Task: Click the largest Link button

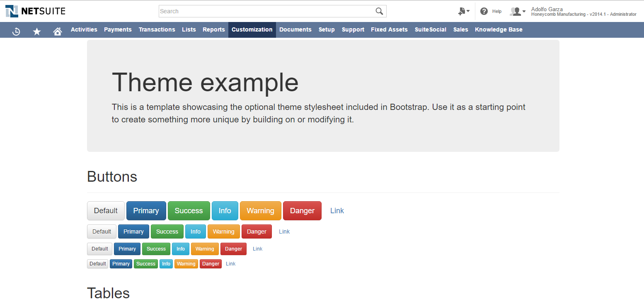Action: click(337, 211)
